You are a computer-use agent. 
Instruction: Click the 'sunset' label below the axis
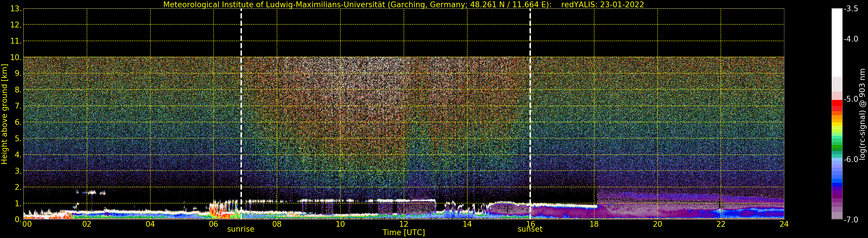coord(530,229)
